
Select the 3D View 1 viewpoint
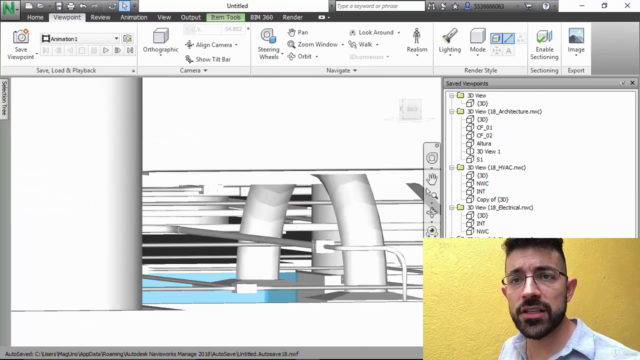tap(488, 151)
